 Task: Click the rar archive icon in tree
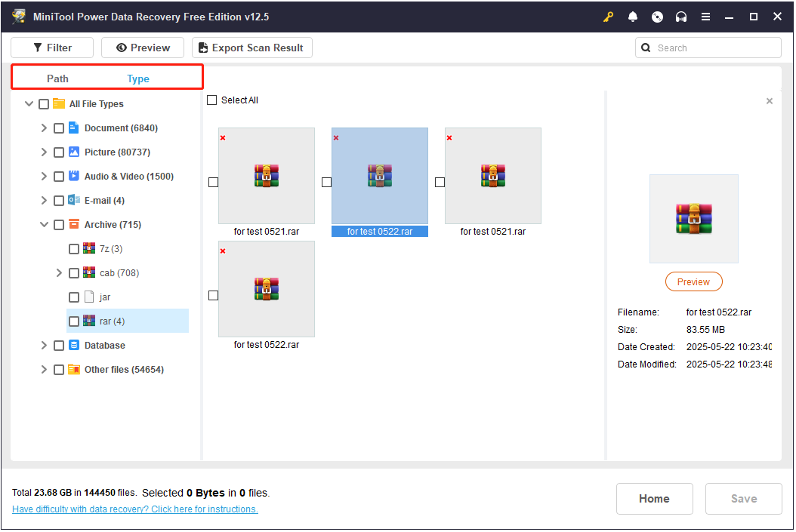tap(89, 321)
